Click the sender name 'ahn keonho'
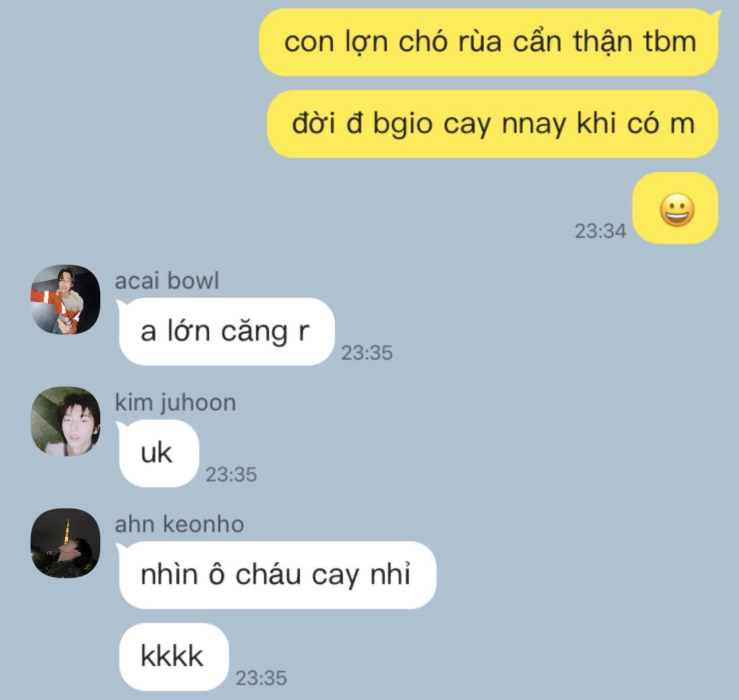 click(180, 524)
